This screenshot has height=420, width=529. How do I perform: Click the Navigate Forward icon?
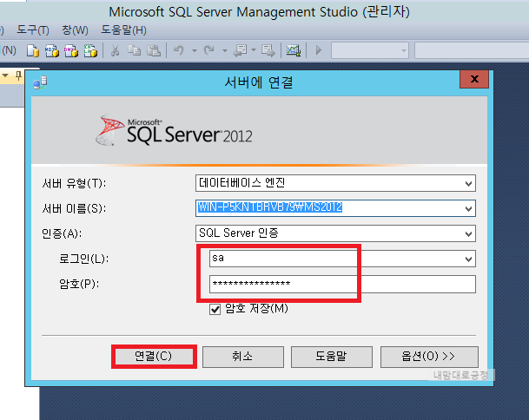(x=268, y=50)
